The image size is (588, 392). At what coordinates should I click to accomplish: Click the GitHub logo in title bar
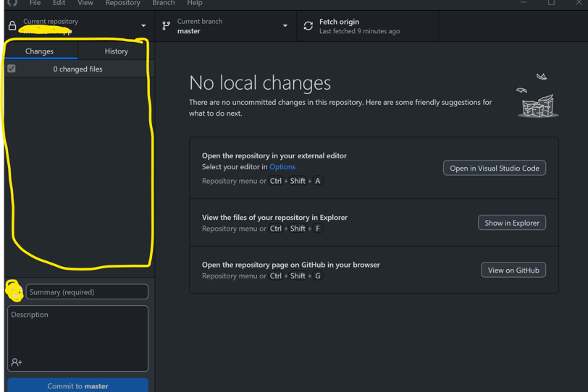click(x=12, y=3)
